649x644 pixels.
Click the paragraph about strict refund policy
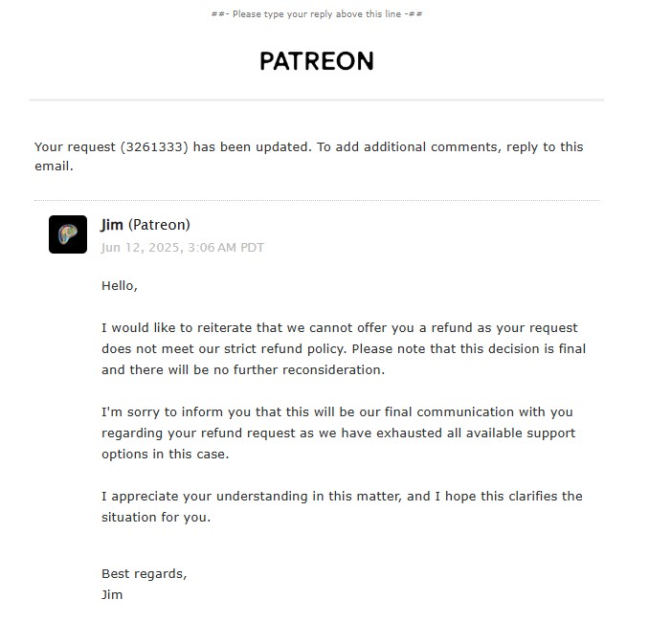pos(344,348)
